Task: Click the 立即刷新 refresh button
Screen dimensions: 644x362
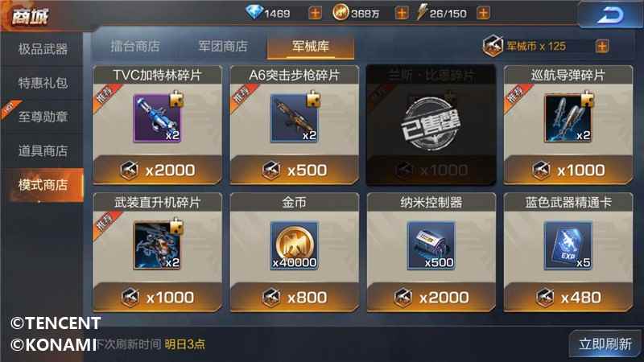Action: (605, 344)
